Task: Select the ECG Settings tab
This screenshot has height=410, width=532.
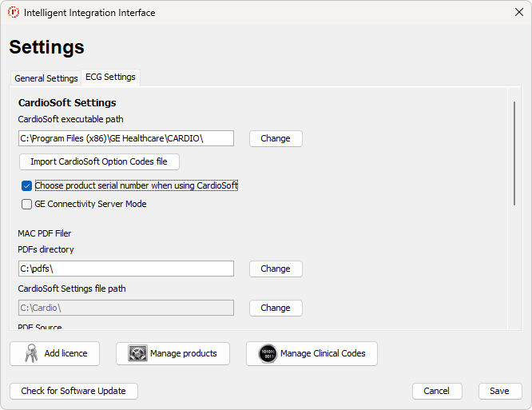Action: pyautogui.click(x=110, y=77)
